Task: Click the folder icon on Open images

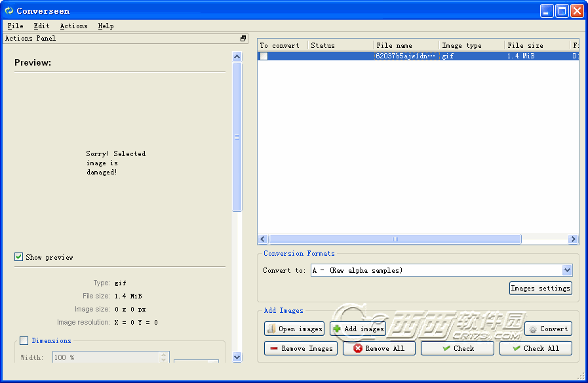Action: tap(271, 329)
